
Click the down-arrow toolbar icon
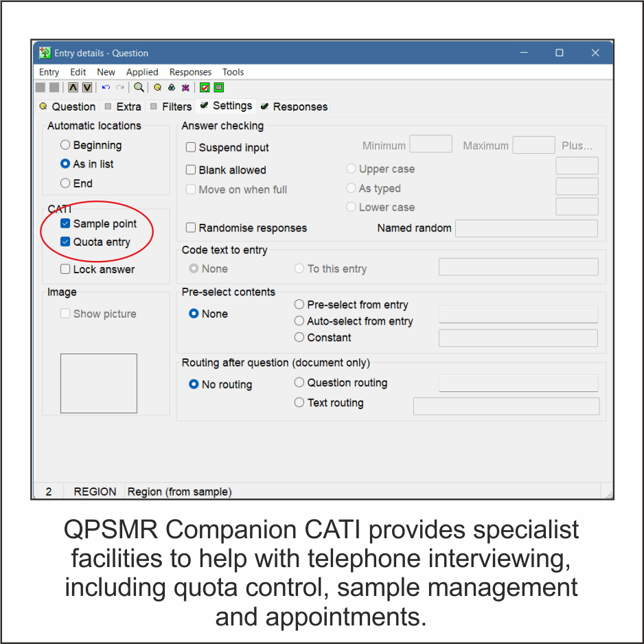tap(87, 87)
